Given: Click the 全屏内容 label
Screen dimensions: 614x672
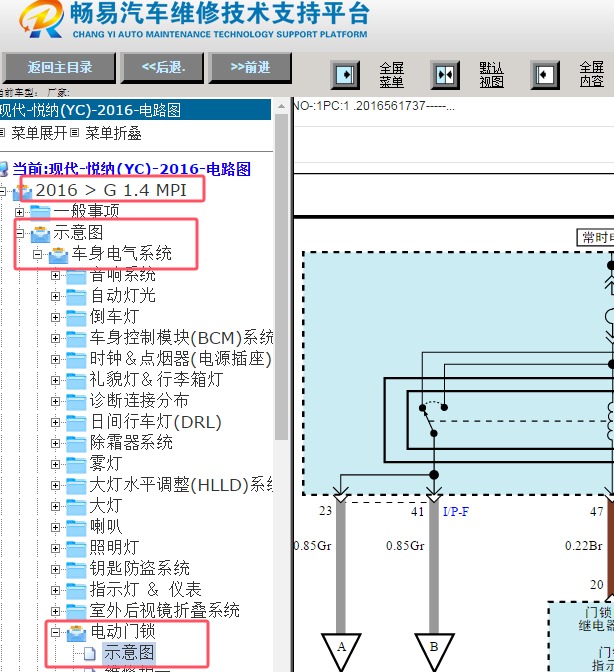Looking at the screenshot, I should [x=592, y=75].
